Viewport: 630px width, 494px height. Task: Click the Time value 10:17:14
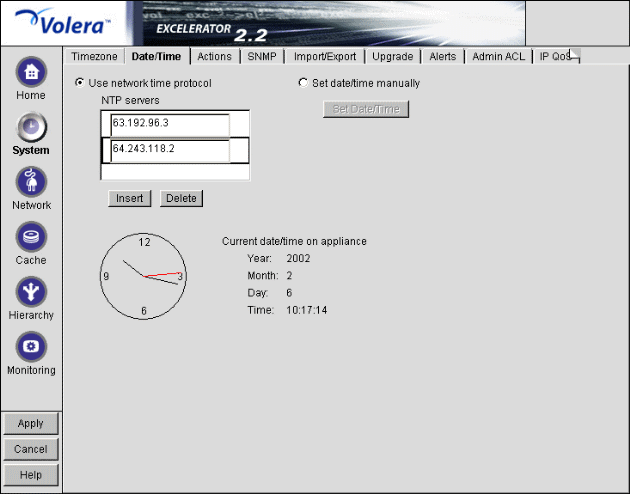[x=307, y=310]
